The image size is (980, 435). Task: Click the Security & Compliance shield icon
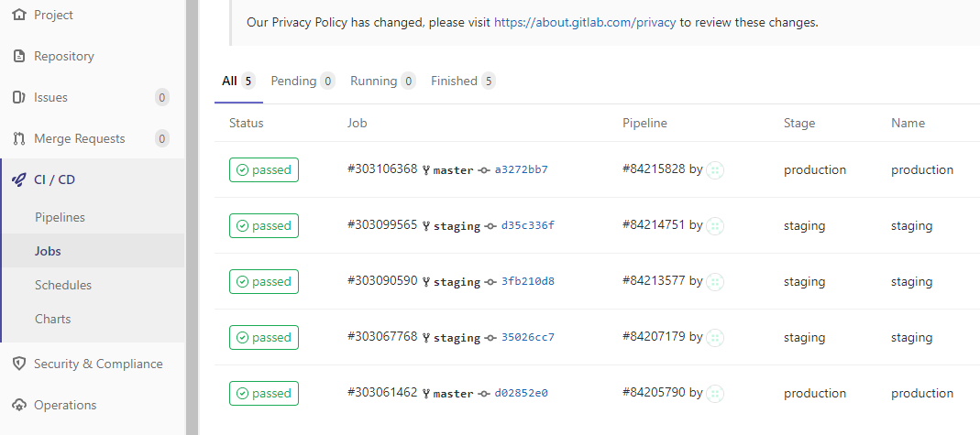(19, 364)
